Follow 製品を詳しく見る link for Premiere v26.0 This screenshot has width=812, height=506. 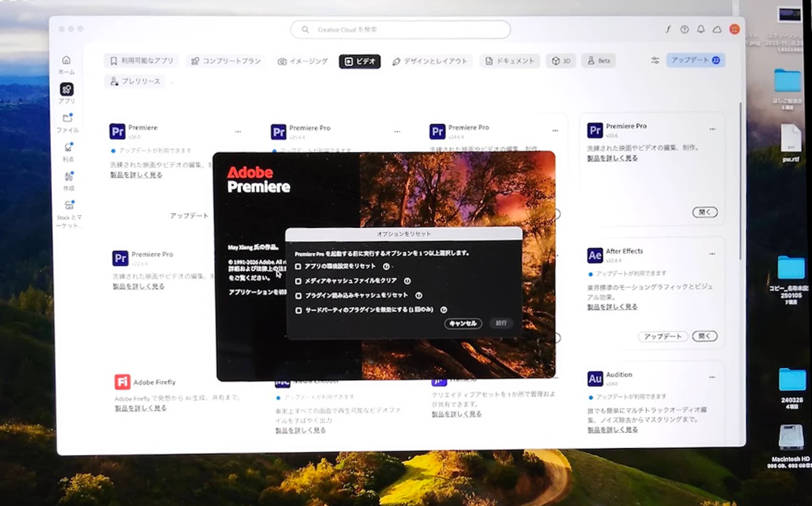tap(136, 175)
